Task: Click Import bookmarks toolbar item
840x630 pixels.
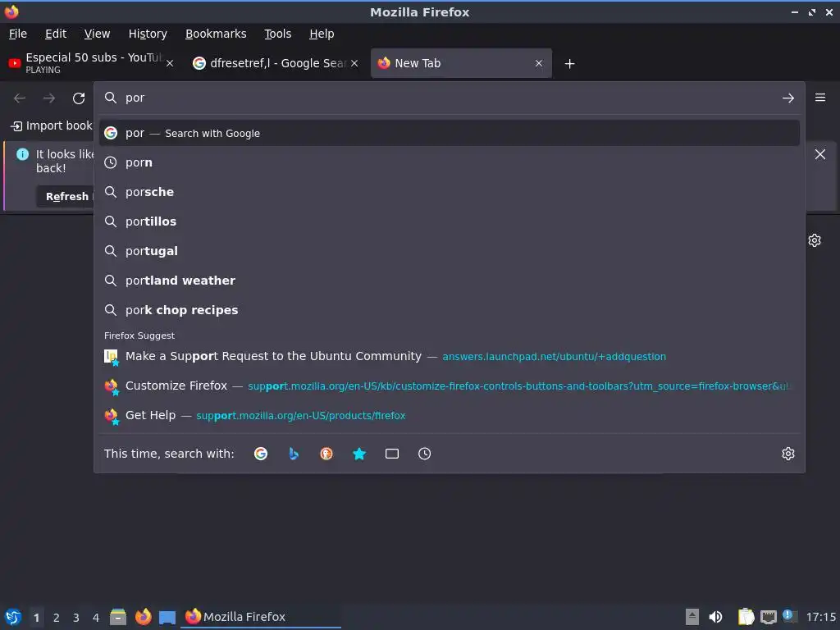Action: pos(52,126)
